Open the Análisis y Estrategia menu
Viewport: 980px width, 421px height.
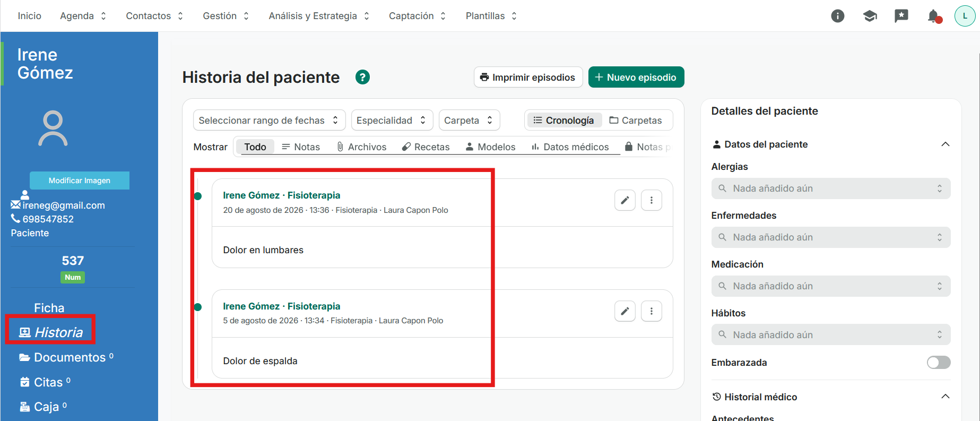point(319,16)
